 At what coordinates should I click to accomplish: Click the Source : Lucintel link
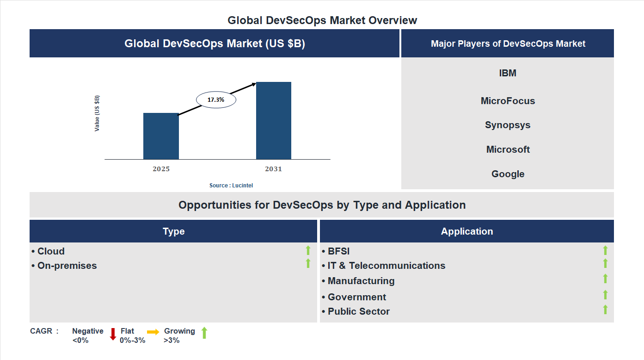231,185
